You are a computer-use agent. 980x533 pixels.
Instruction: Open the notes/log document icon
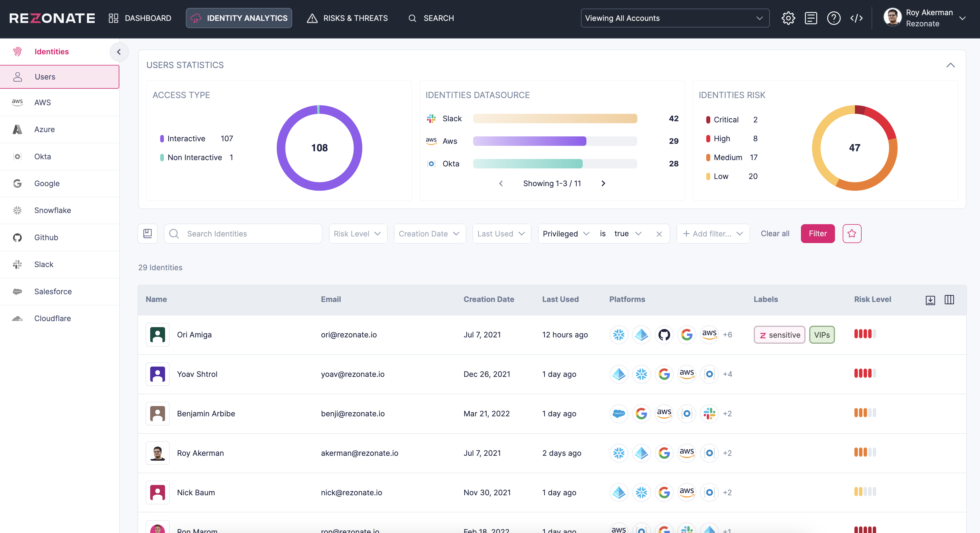[811, 18]
